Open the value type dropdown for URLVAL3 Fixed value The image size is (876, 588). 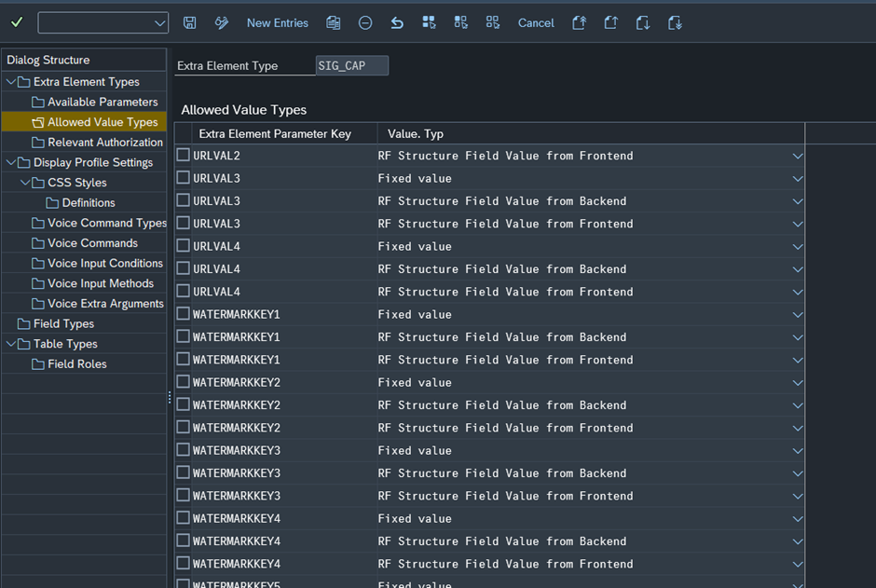798,179
